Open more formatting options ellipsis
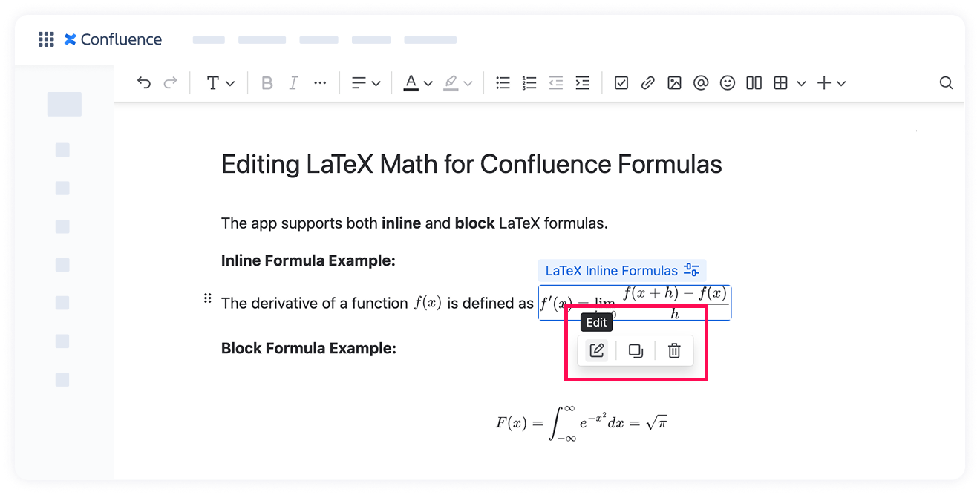The height and width of the screenshot is (495, 980). coord(320,83)
